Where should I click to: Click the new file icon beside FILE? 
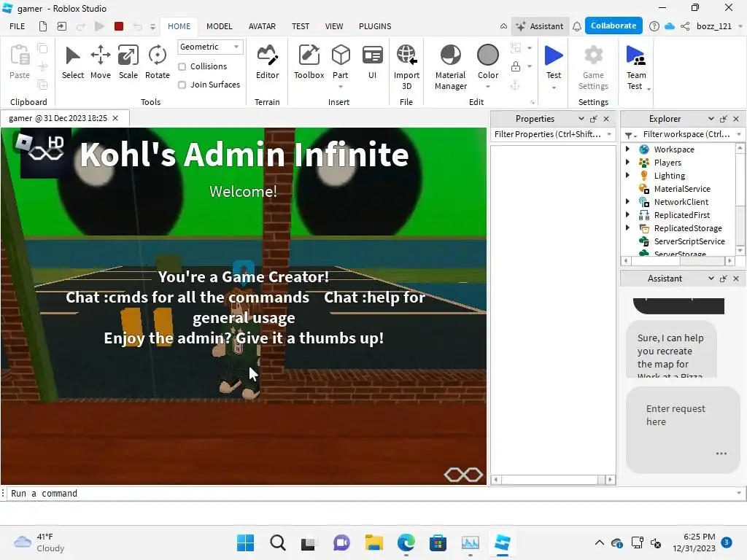coord(43,26)
